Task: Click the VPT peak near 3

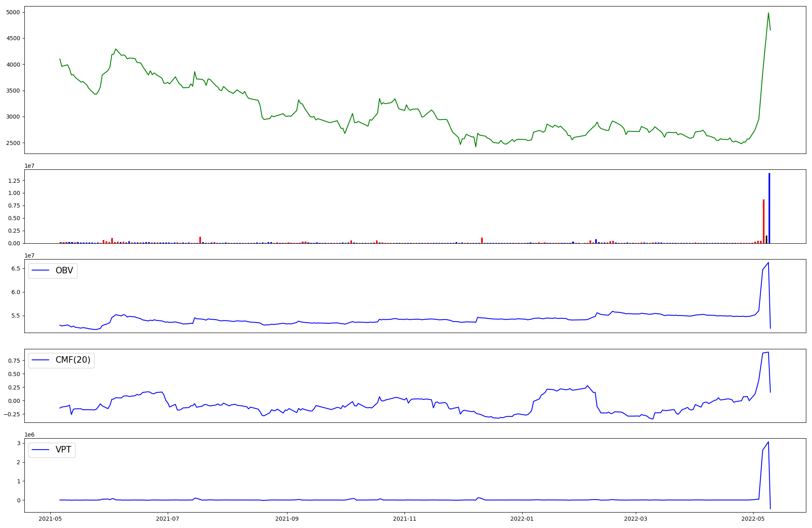Action: pyautogui.click(x=768, y=442)
